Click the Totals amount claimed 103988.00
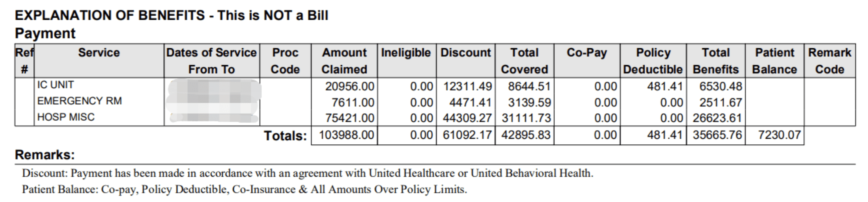868x202 pixels. [x=347, y=135]
